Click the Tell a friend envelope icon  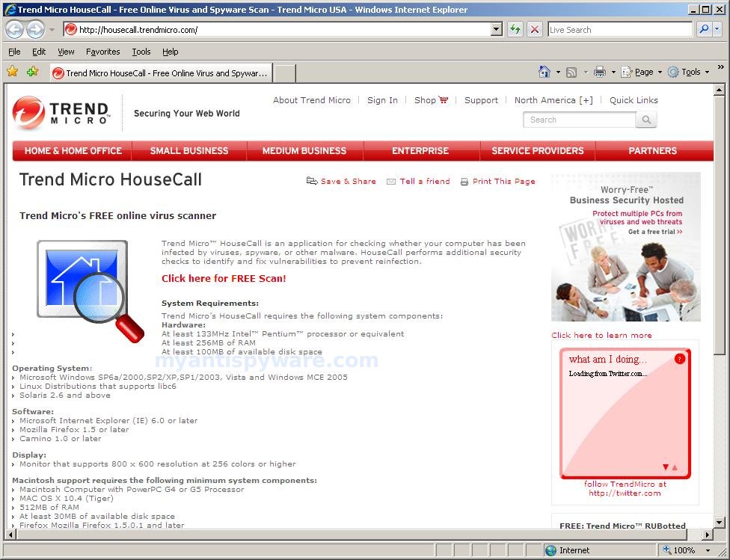tap(391, 182)
